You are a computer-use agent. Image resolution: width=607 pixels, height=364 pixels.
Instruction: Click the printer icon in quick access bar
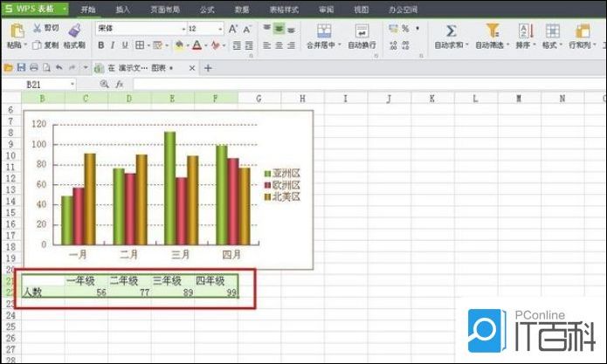34,68
